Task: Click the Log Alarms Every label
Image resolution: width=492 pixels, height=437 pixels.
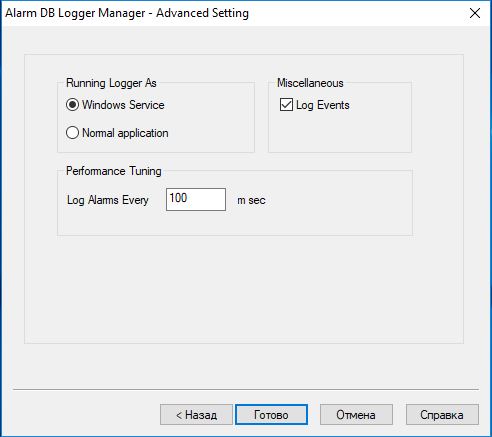Action: [x=108, y=200]
